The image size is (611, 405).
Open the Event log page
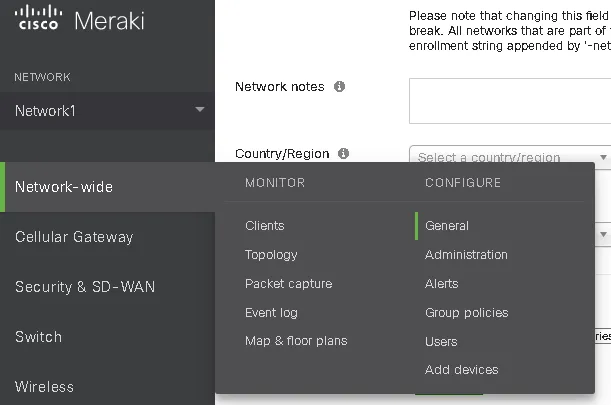pos(271,313)
